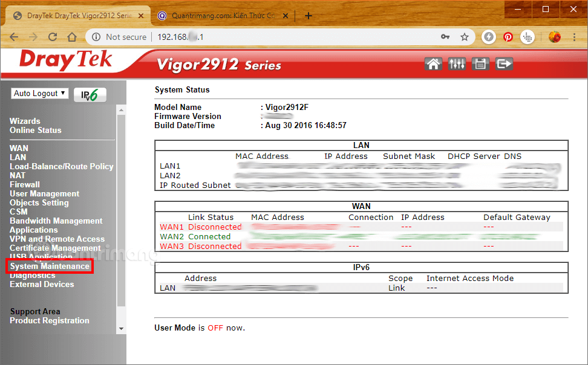Open Product Registration link
This screenshot has height=365, width=588.
pyautogui.click(x=50, y=320)
